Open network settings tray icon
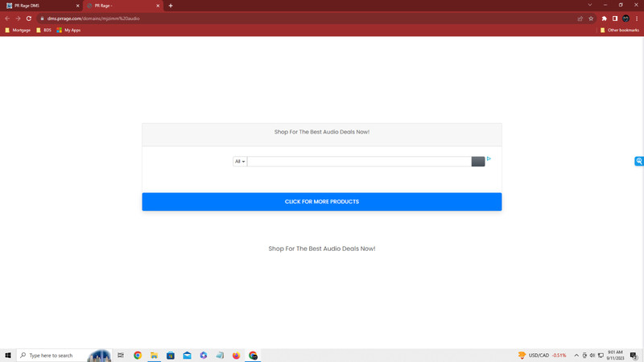The image size is (644, 362). (601, 356)
